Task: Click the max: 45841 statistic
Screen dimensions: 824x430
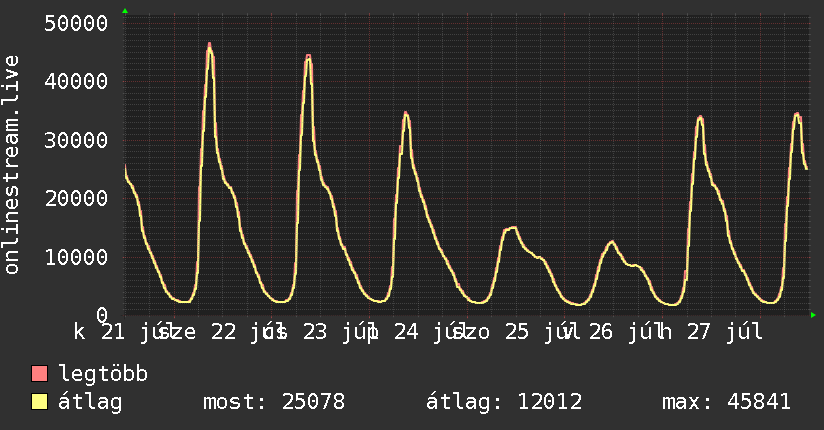Action: 726,402
